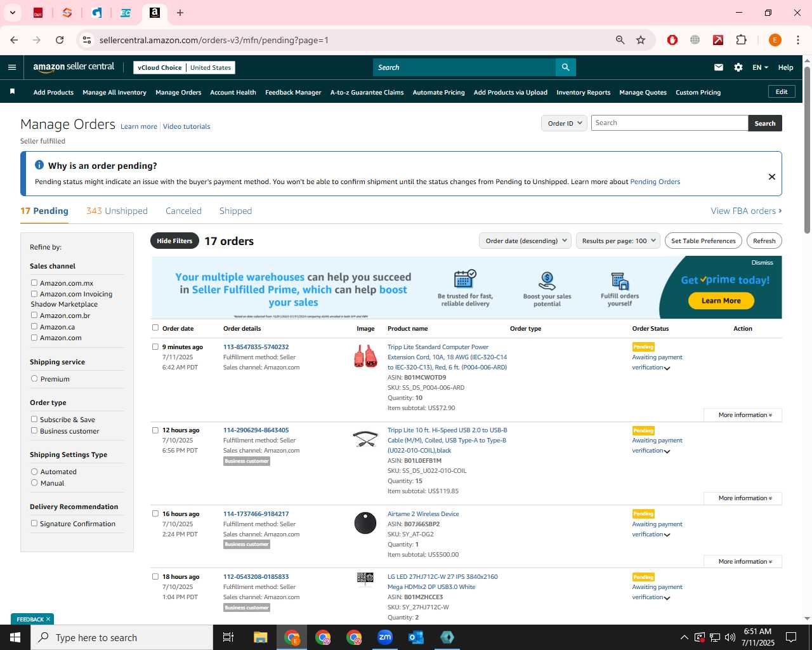Click the Amazon Seller Central logo
This screenshot has height=650, width=812.
(74, 67)
